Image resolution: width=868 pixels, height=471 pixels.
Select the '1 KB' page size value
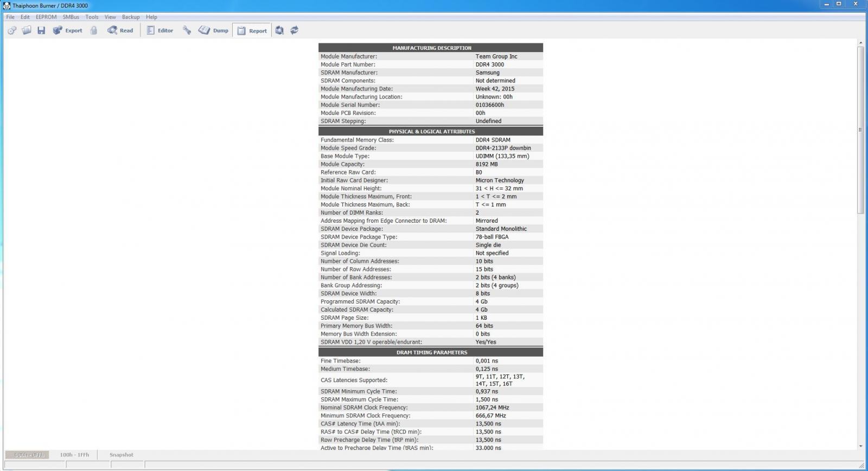point(482,318)
